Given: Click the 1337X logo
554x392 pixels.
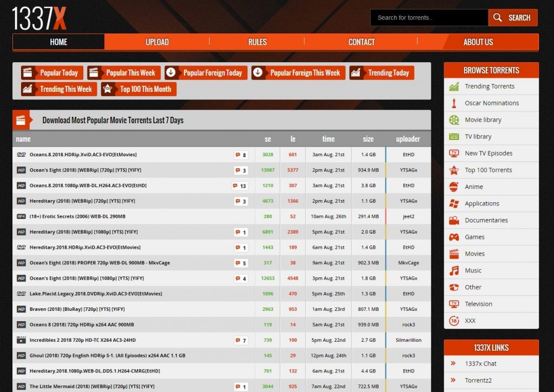Looking at the screenshot, I should tap(39, 17).
